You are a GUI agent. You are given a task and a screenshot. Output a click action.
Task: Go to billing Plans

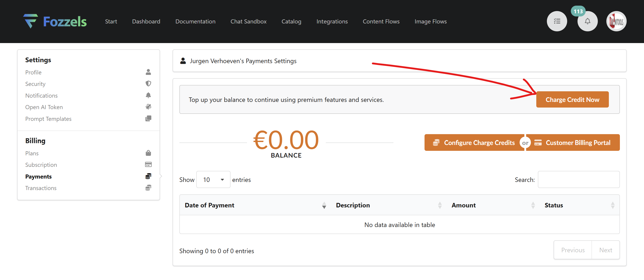(x=32, y=153)
